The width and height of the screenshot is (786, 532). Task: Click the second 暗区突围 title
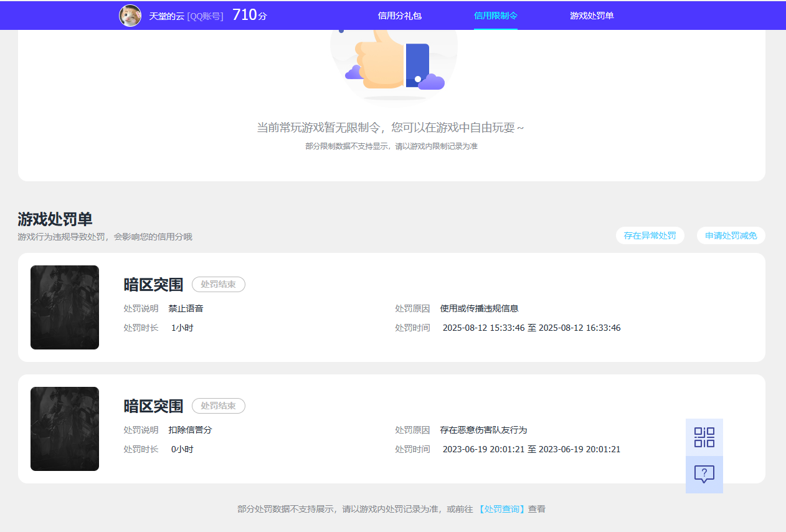(153, 406)
